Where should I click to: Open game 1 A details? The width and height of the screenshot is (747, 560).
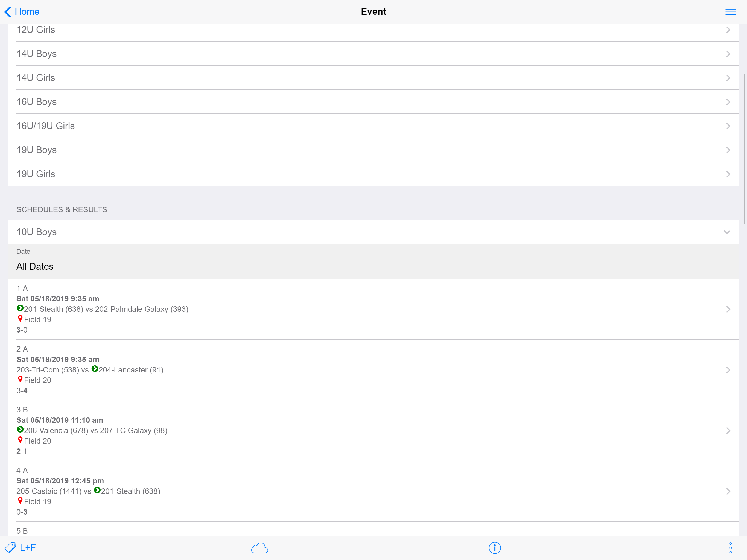[373, 309]
